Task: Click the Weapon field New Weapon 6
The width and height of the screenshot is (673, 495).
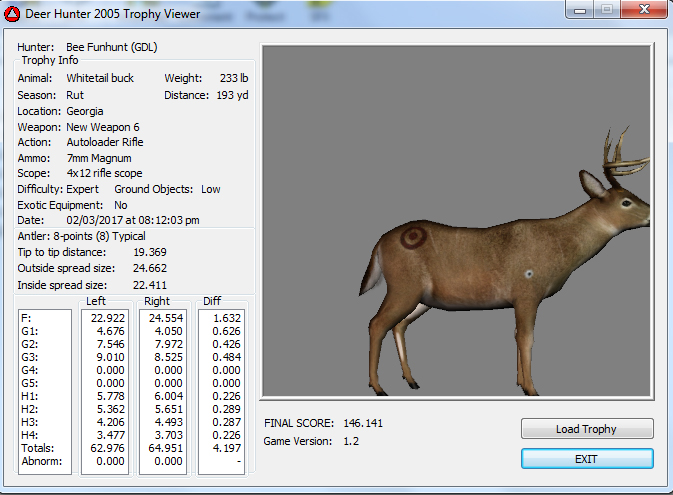Action: click(104, 127)
